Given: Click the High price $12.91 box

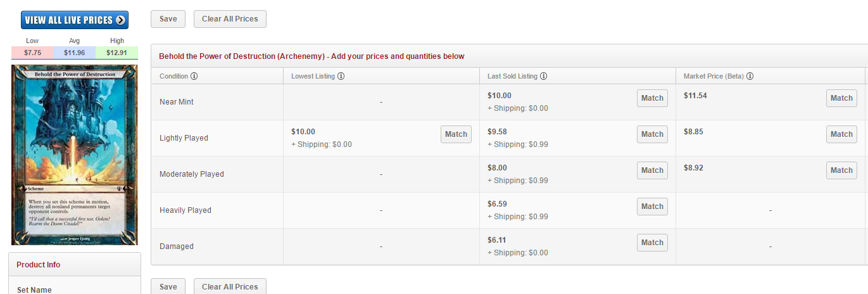Looking at the screenshot, I should [x=116, y=53].
